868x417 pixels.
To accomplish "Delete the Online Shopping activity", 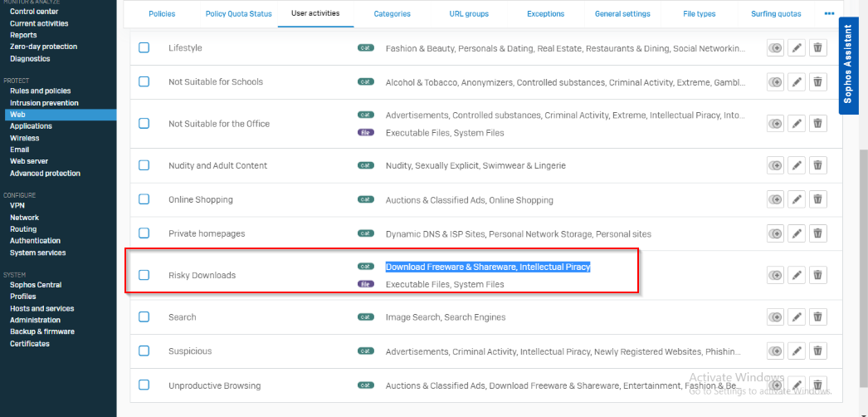I will 817,199.
